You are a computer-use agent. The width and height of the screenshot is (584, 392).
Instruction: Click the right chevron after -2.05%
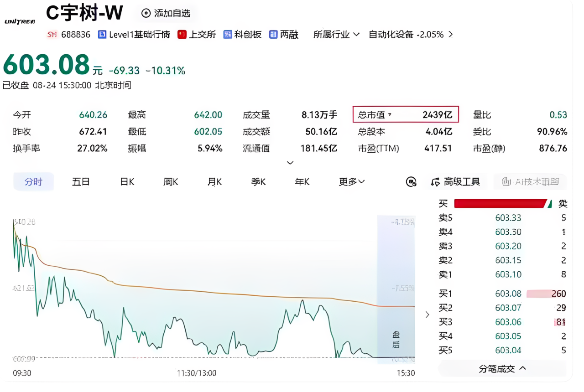coord(451,35)
